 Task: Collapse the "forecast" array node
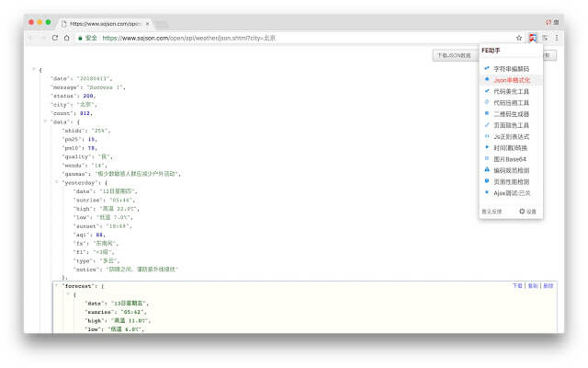click(57, 286)
